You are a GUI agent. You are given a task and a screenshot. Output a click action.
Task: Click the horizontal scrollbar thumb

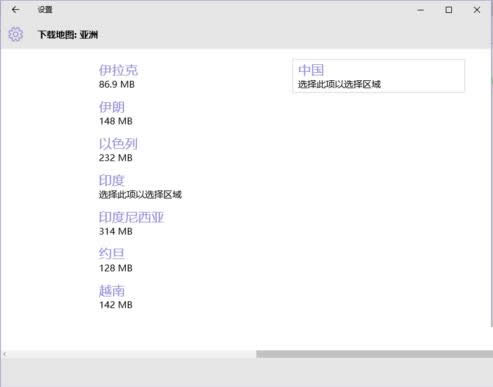[374, 354]
